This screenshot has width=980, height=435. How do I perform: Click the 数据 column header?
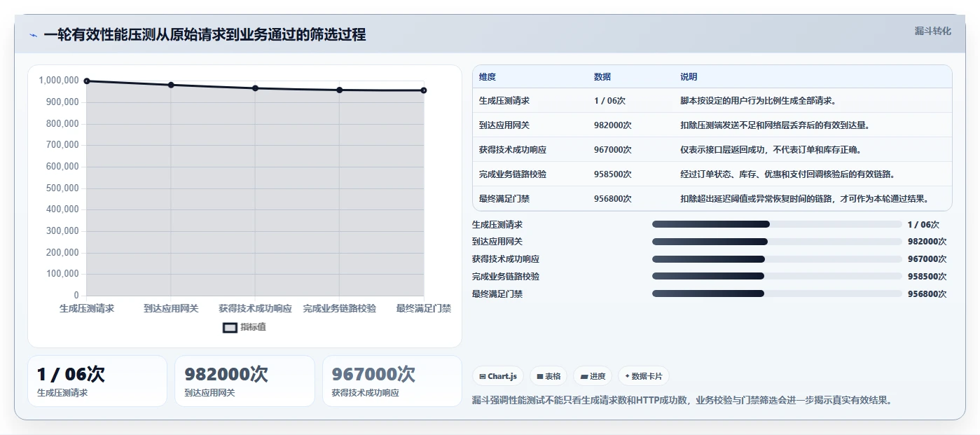(602, 77)
